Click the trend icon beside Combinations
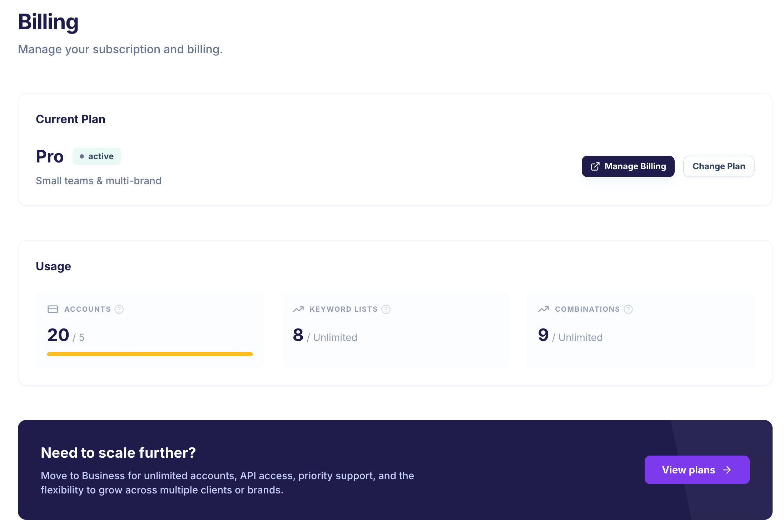The width and height of the screenshot is (784, 532). [544, 309]
